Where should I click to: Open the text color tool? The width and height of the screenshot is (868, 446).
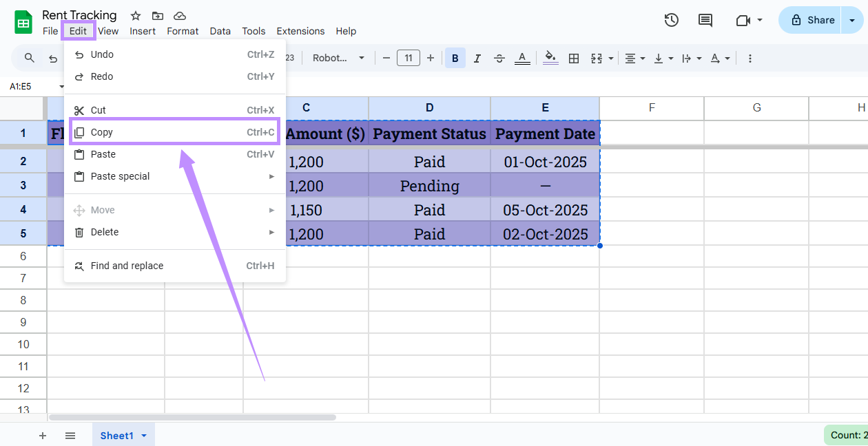(x=522, y=58)
